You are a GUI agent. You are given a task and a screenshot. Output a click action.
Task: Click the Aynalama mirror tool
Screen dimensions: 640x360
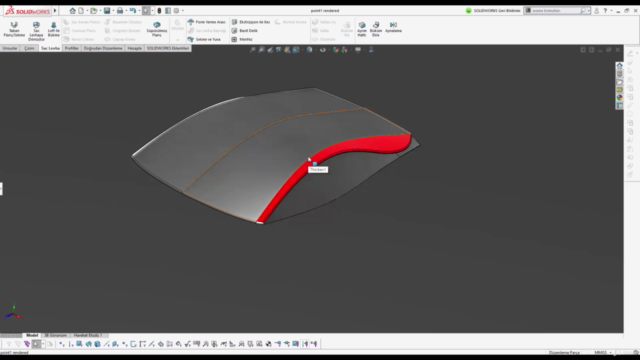393,27
